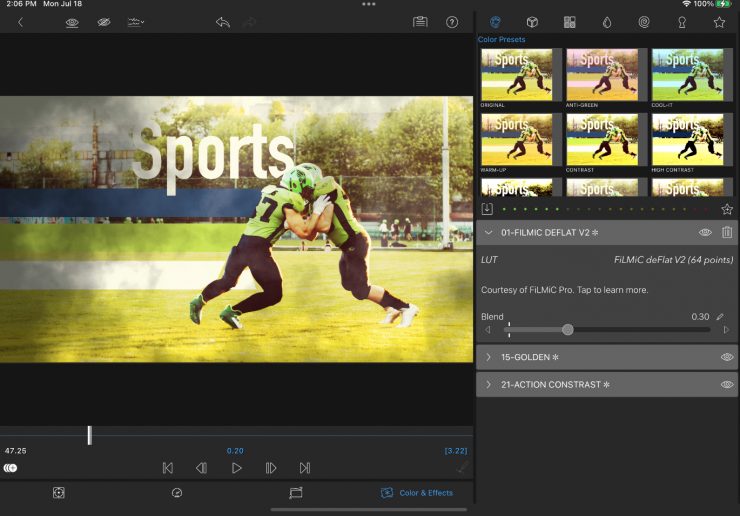Click the undo arrow
The height and width of the screenshot is (516, 740).
tap(222, 22)
